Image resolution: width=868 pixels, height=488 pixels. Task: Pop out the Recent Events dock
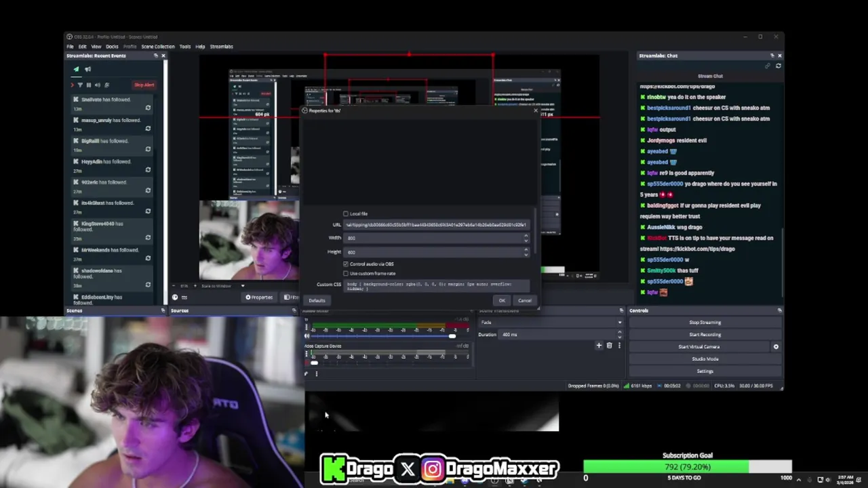pos(155,56)
